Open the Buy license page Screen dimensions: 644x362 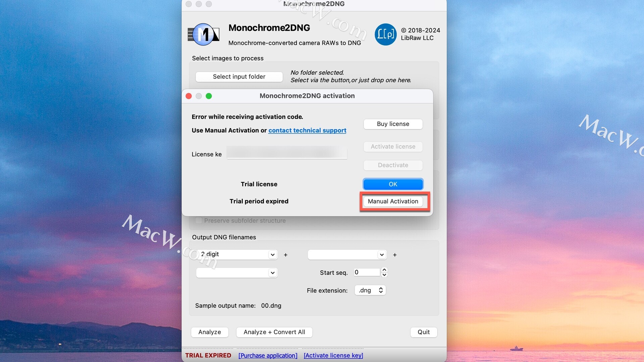pyautogui.click(x=393, y=124)
